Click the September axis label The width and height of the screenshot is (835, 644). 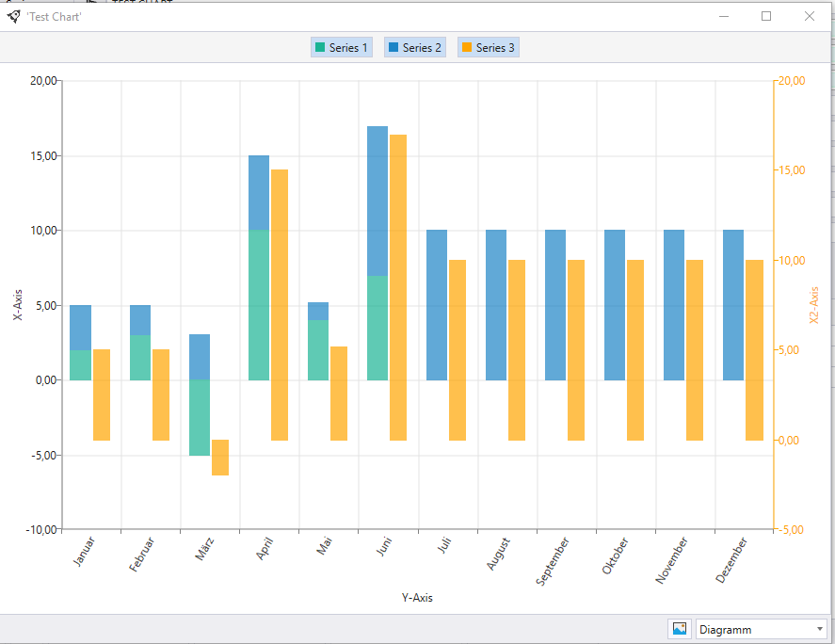click(x=553, y=561)
